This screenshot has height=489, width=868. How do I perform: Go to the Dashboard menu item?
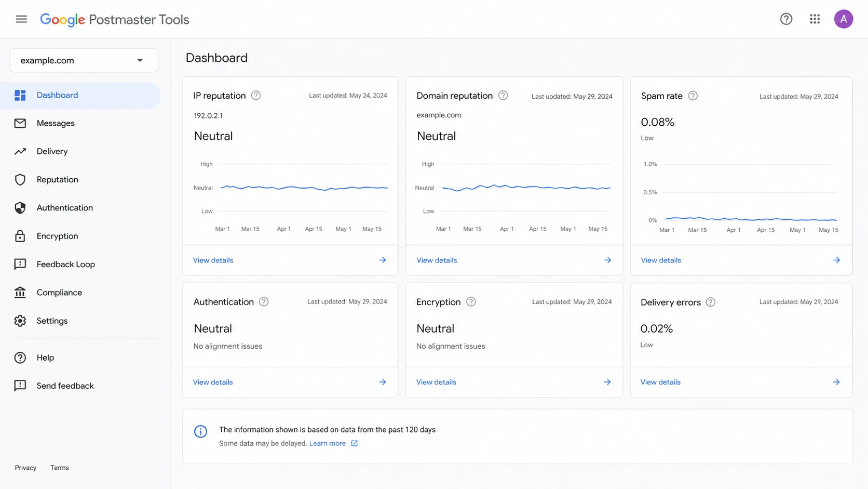click(80, 95)
